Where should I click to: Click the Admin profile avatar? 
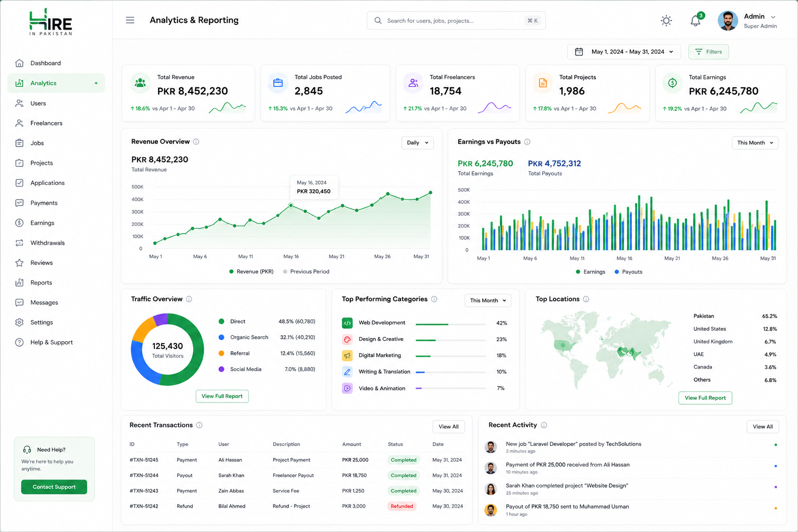point(728,21)
